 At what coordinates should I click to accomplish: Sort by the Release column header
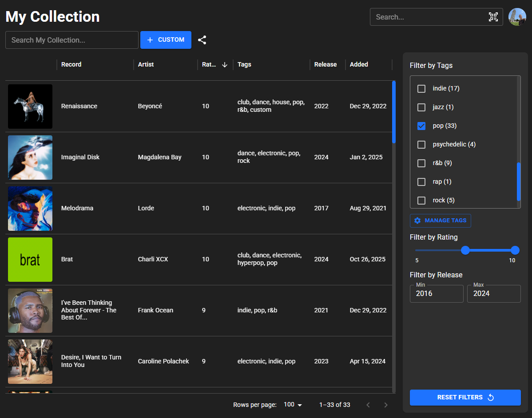[x=326, y=64]
